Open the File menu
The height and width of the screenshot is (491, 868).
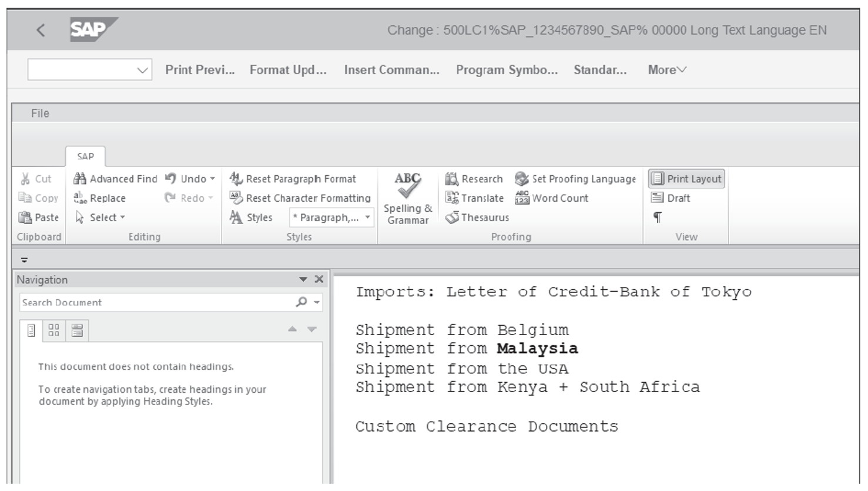coord(39,112)
